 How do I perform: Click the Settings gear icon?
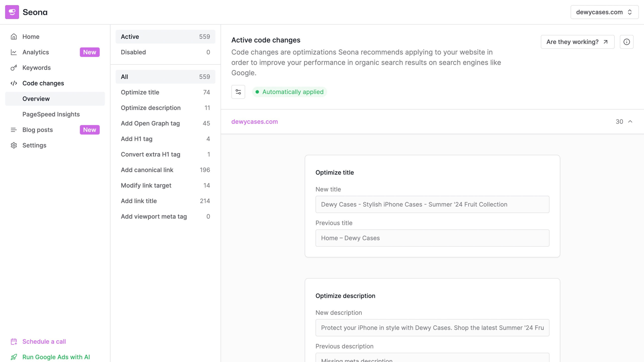tap(14, 145)
